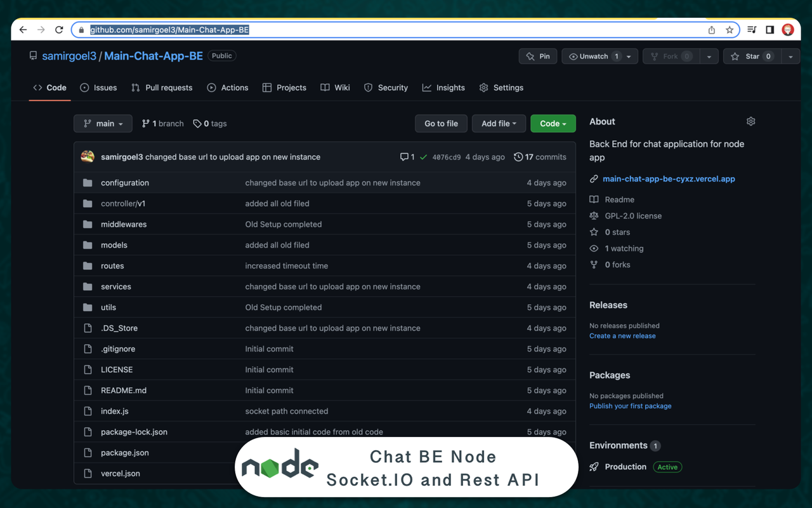Open the repository Settings tab

501,88
